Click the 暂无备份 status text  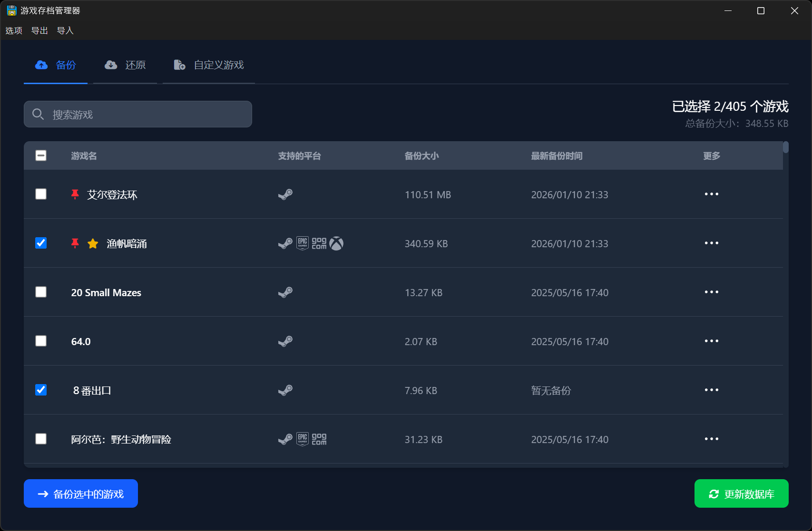[x=551, y=390]
